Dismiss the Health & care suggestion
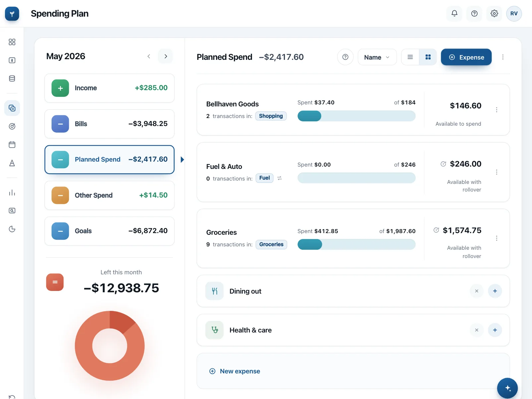 (x=476, y=330)
